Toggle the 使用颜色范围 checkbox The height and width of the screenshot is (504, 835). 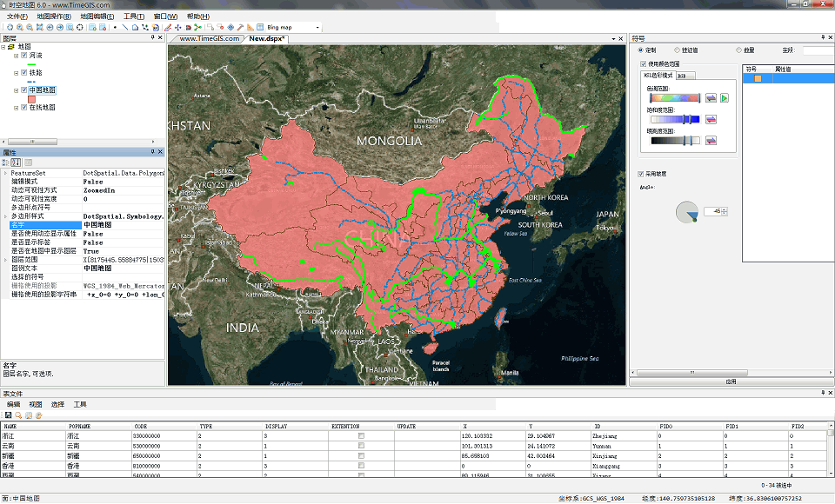642,63
